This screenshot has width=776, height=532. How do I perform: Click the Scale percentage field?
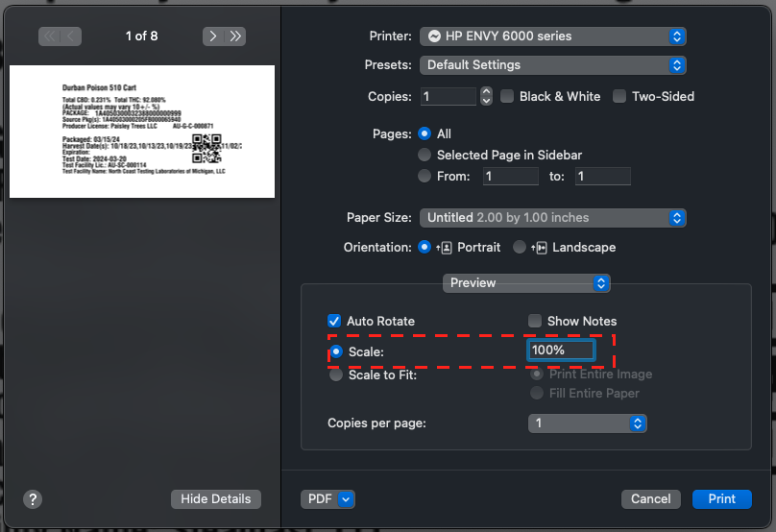[561, 351]
